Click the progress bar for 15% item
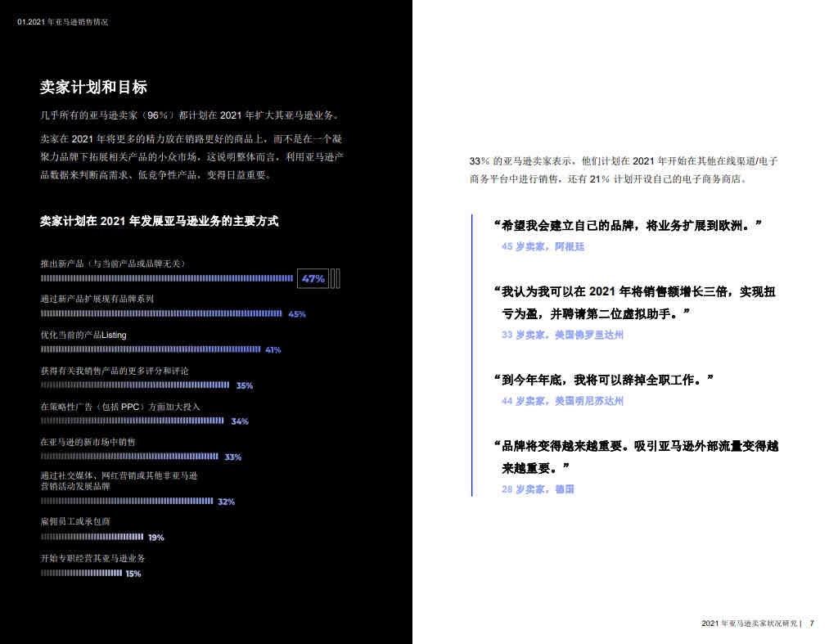 pyautogui.click(x=81, y=573)
